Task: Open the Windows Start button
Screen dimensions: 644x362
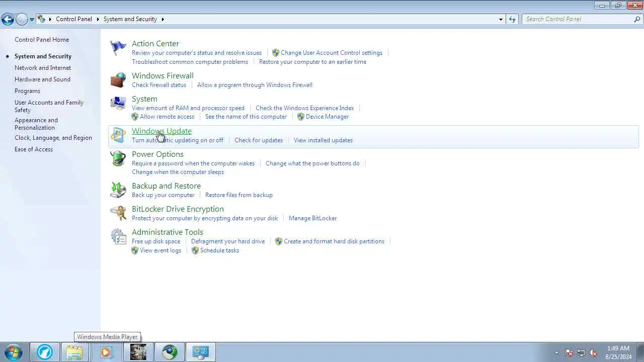Action: point(14,352)
